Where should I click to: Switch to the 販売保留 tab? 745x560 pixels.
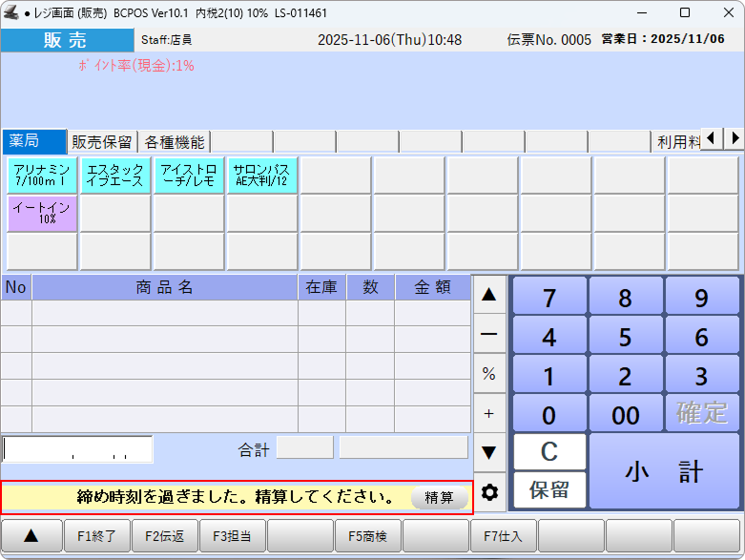tap(102, 142)
